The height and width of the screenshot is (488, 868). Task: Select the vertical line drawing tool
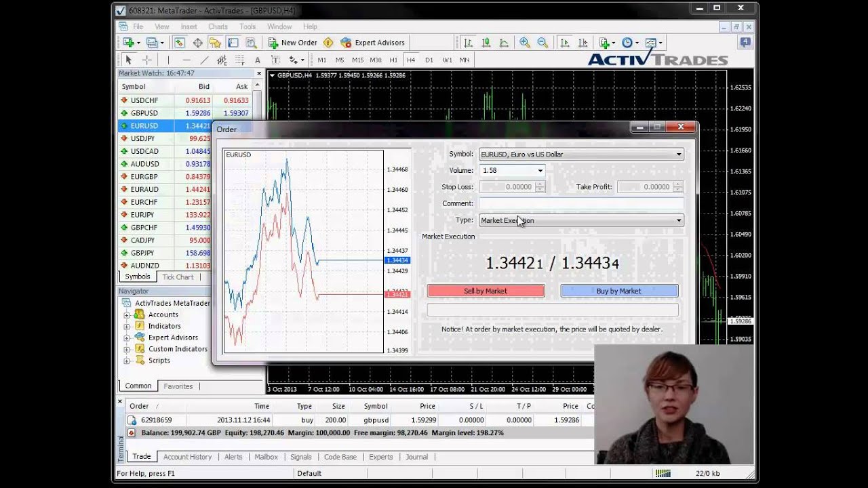(x=168, y=60)
